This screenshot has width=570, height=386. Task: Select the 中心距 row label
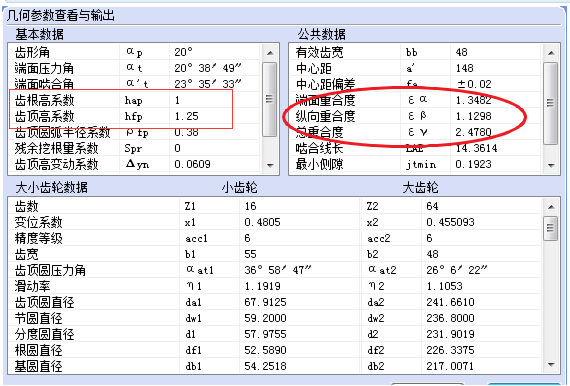313,68
